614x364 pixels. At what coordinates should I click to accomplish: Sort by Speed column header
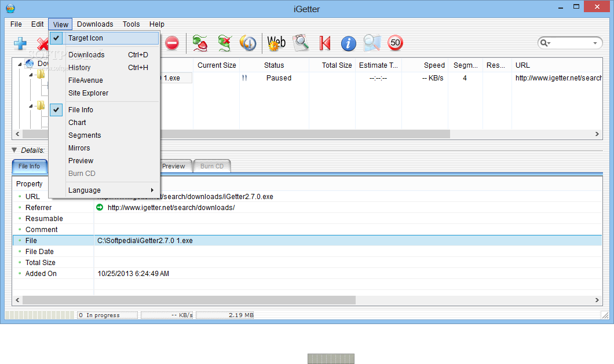pyautogui.click(x=425, y=65)
